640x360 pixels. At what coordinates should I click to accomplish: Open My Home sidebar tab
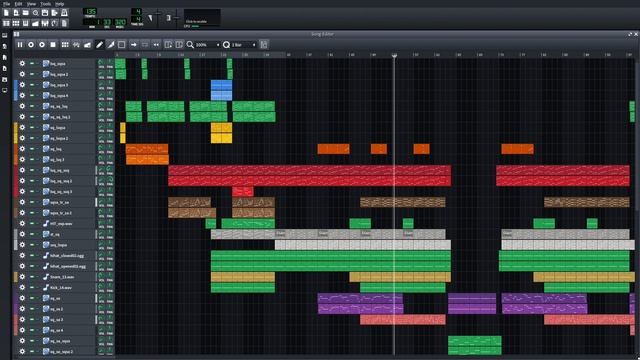click(x=4, y=80)
